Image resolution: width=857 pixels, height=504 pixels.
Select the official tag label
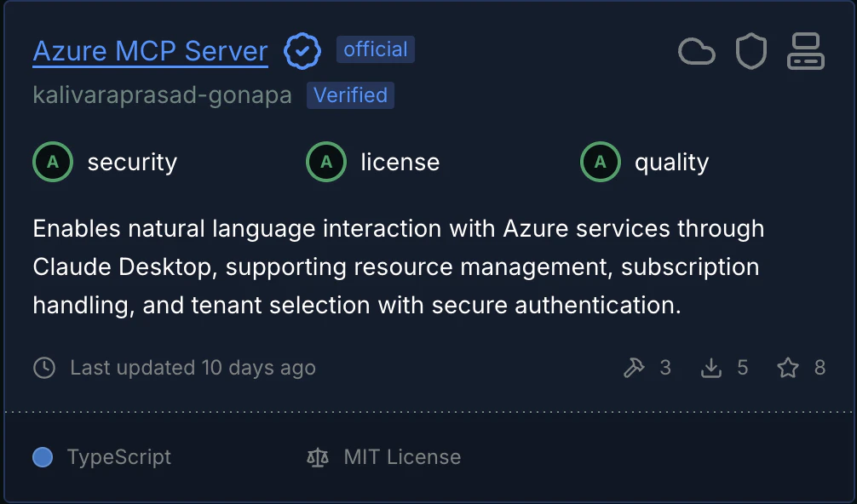pyautogui.click(x=376, y=49)
